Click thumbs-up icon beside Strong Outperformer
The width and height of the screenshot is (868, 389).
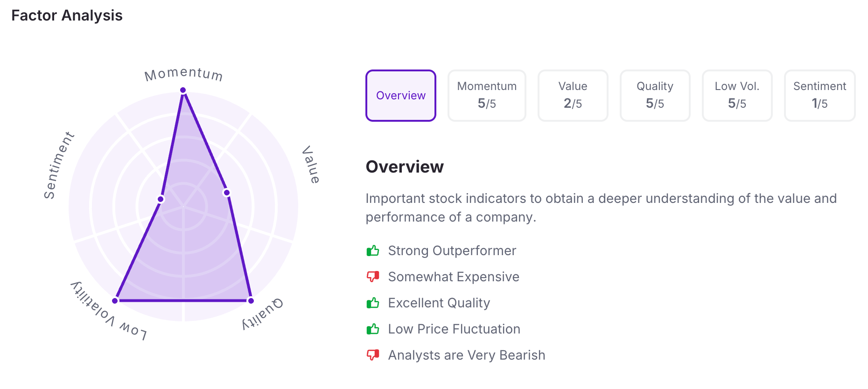(x=373, y=251)
